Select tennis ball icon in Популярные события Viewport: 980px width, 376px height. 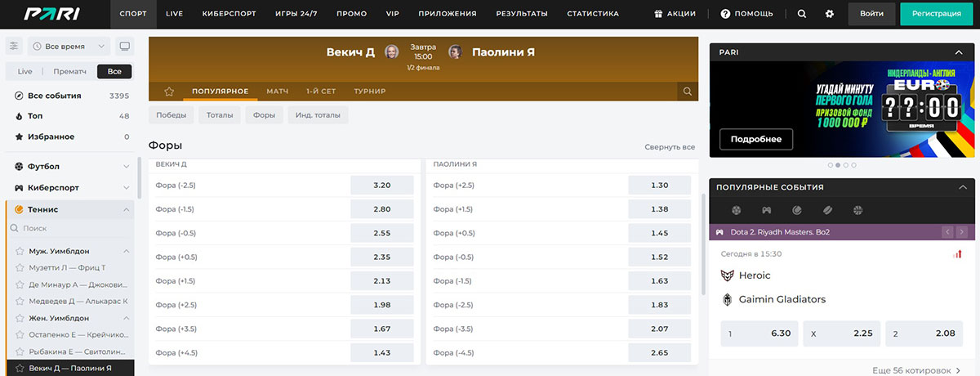click(x=797, y=210)
